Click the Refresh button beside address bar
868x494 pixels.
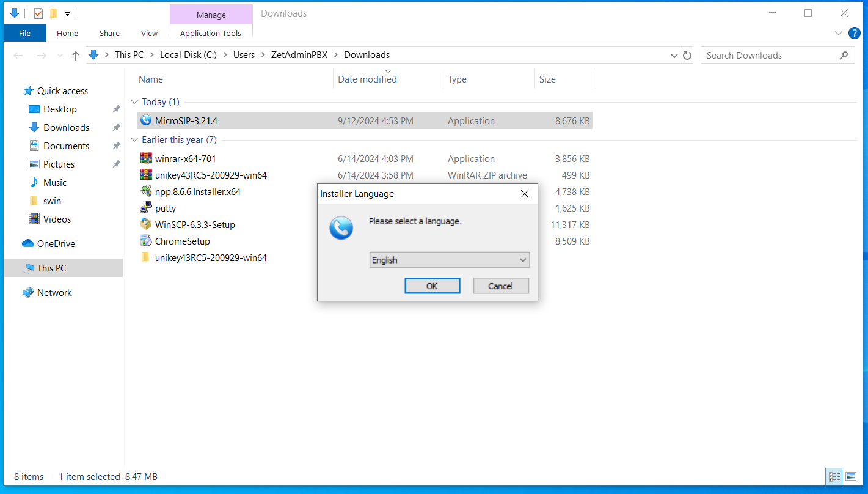click(687, 55)
